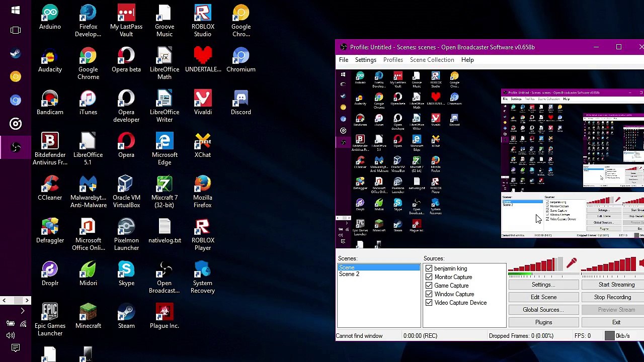Screen dimensions: 644x362
Task: Select the Minecraft desktop icon
Action: pyautogui.click(x=88, y=316)
